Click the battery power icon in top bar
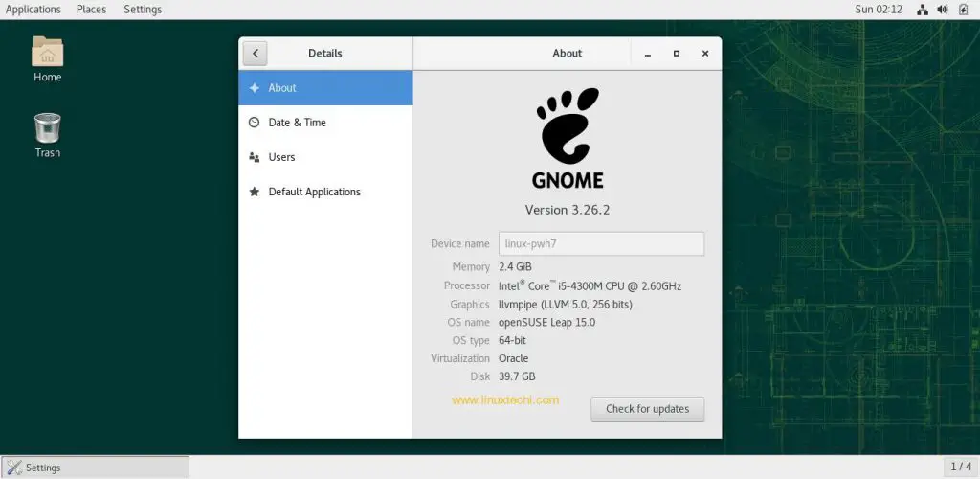980x479 pixels. click(963, 10)
